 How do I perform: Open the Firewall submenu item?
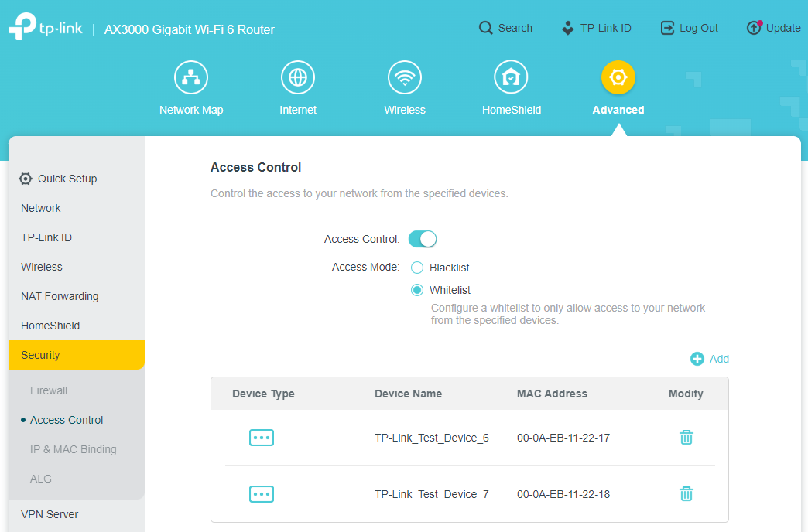coord(49,390)
